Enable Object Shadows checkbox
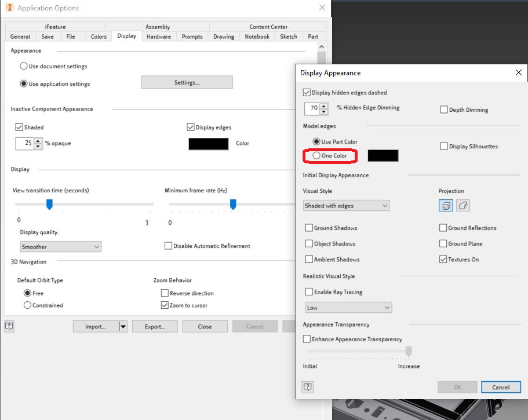 (309, 244)
